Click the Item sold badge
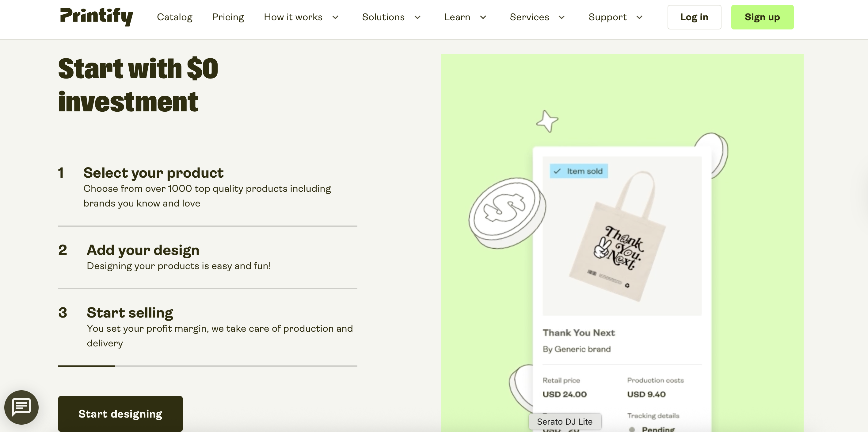 (579, 171)
